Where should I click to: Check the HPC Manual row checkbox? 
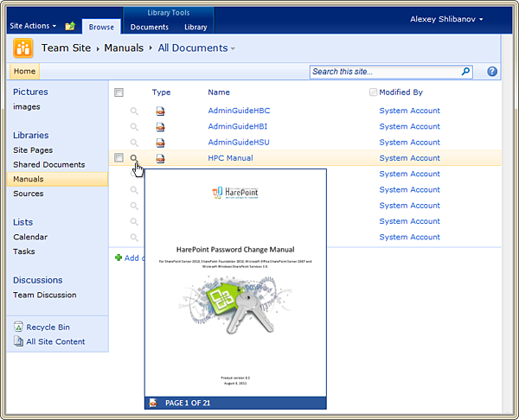click(x=119, y=158)
